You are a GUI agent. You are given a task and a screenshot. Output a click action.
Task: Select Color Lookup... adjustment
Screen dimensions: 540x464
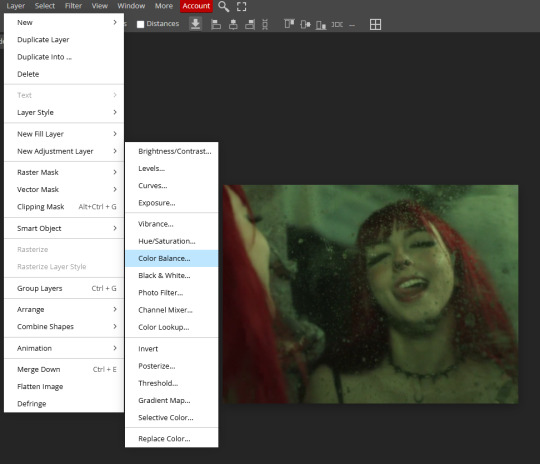pyautogui.click(x=172, y=327)
